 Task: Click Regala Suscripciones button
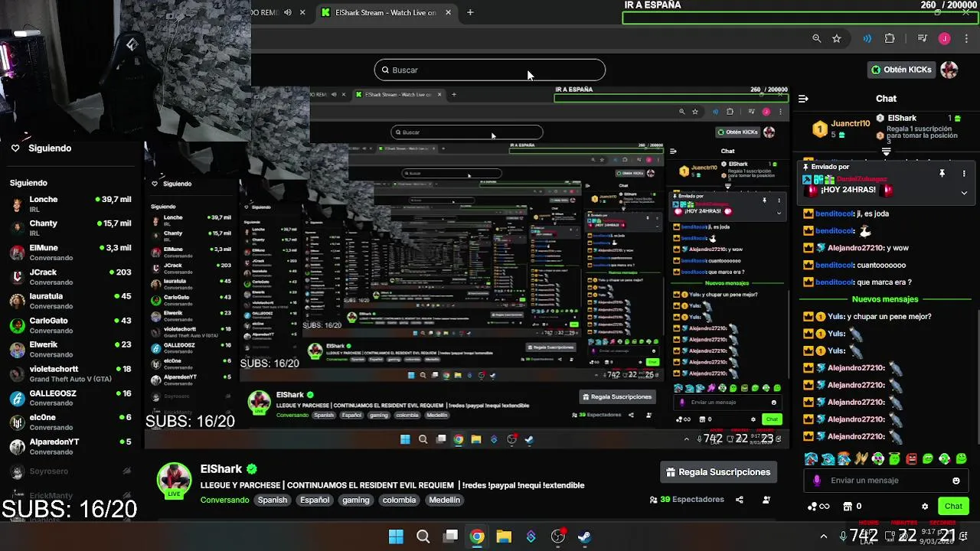[718, 472]
